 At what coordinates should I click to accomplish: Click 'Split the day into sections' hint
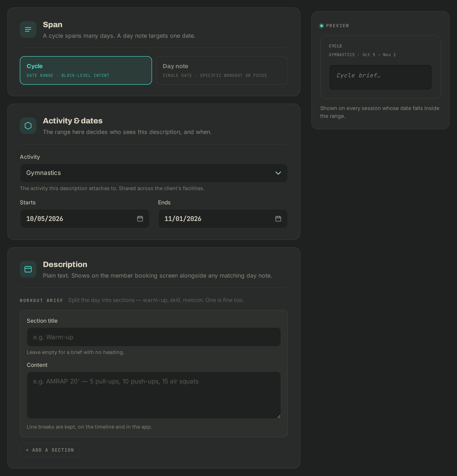156,300
